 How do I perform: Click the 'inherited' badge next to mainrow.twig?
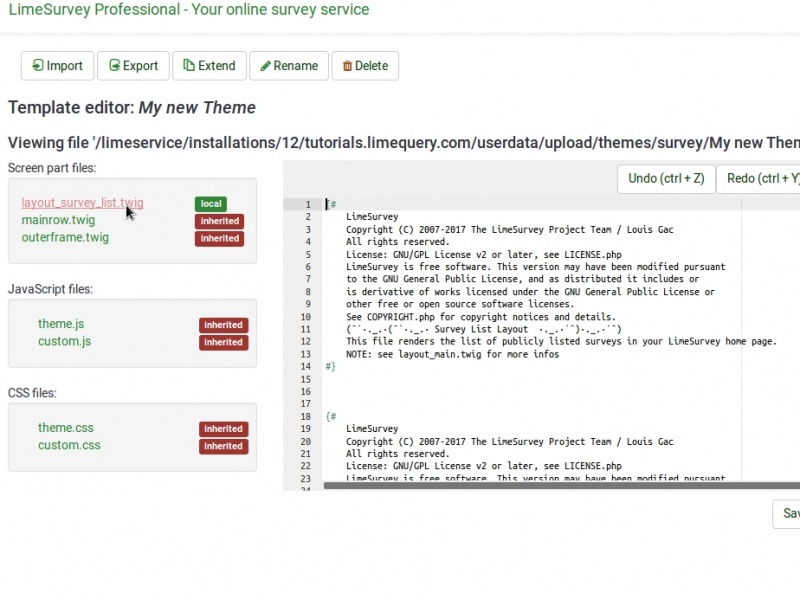(221, 221)
